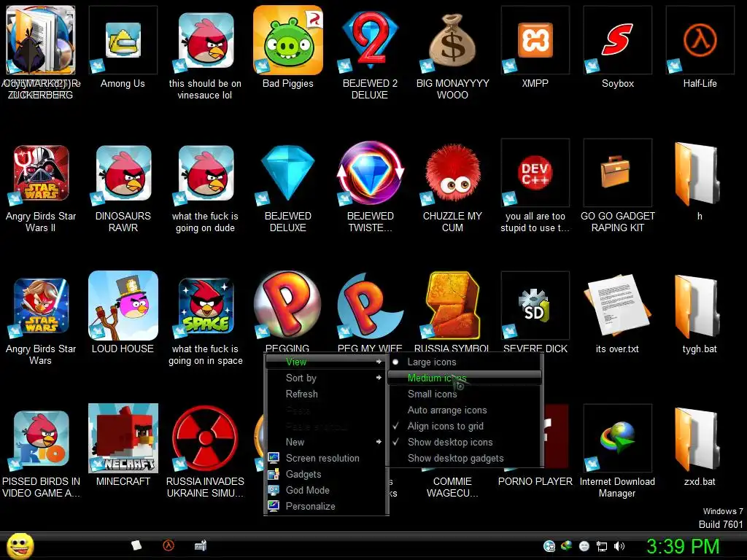Select the RUSSIA INVADES UKRAINE radiation icon
The image size is (747, 560).
pos(205,438)
